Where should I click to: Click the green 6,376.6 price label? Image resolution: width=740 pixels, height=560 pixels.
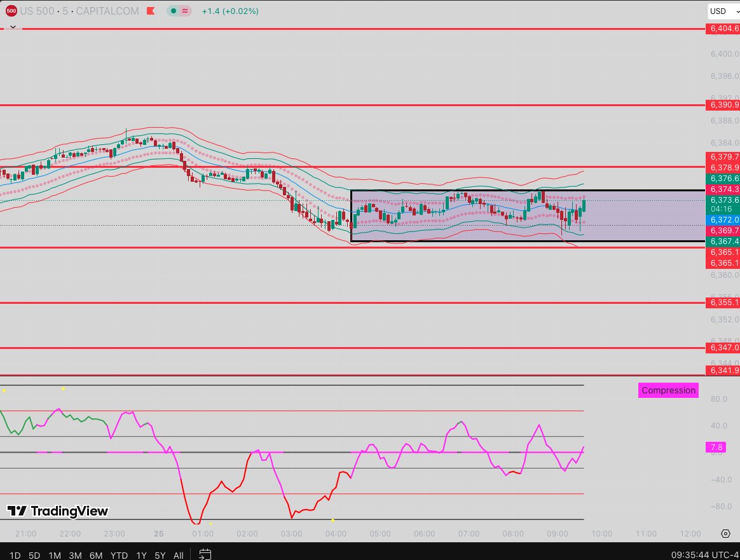[x=723, y=179]
